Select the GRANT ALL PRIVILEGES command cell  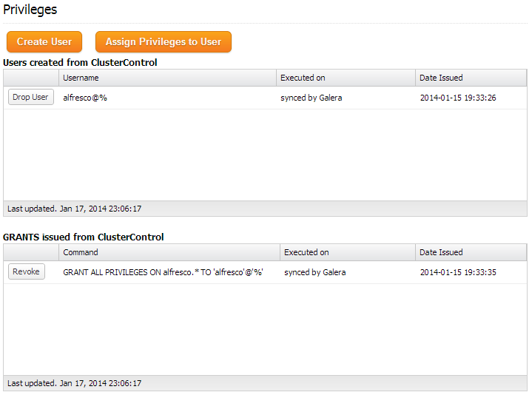[164, 272]
